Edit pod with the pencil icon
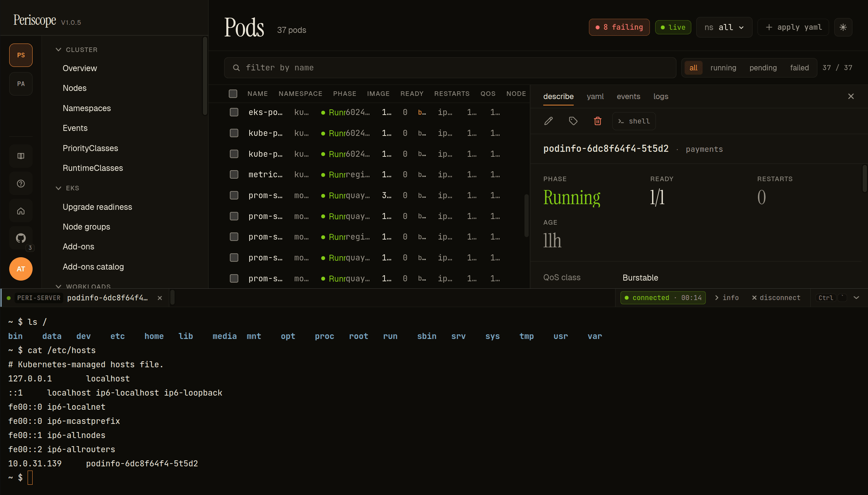The image size is (868, 495). click(x=549, y=121)
